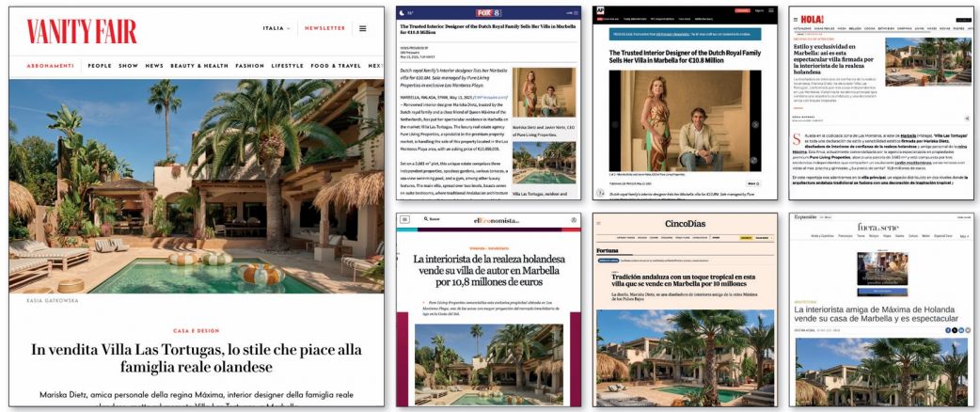Share the fuera de serie article on Facebook
This screenshot has height=412, width=980.
[x=947, y=330]
